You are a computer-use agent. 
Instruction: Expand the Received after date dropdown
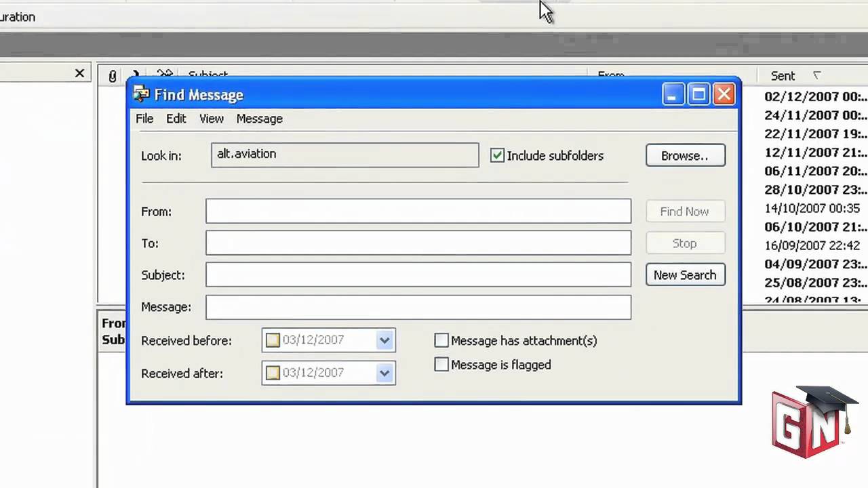[x=384, y=373]
